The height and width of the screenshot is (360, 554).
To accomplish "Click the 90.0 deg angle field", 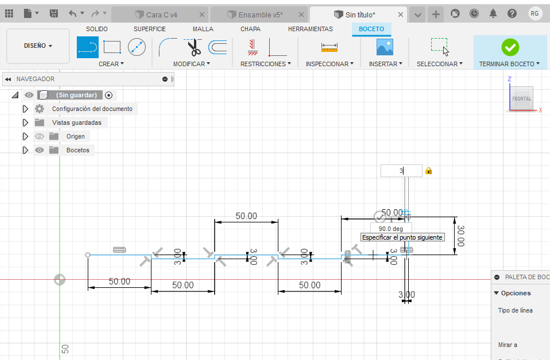I will tap(391, 229).
